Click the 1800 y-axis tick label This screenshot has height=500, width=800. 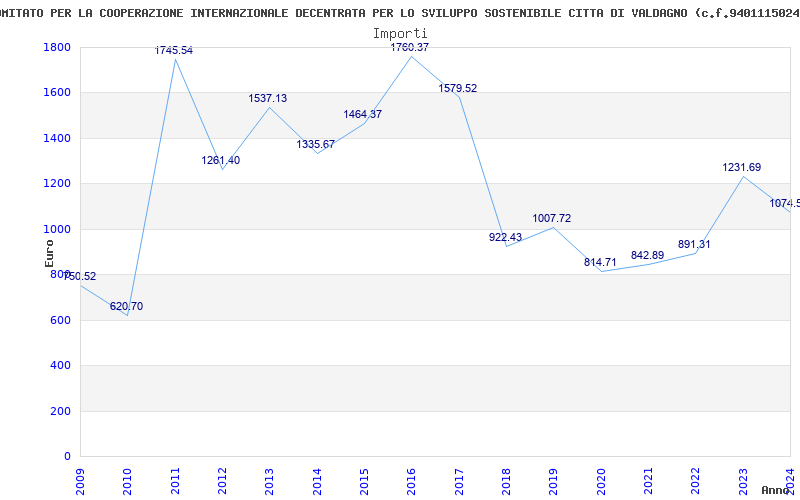[x=57, y=47]
